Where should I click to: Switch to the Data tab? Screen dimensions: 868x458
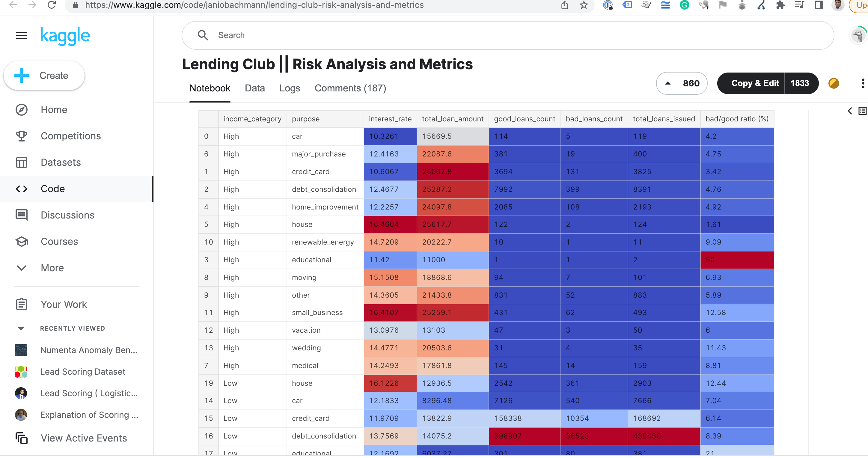coord(255,88)
